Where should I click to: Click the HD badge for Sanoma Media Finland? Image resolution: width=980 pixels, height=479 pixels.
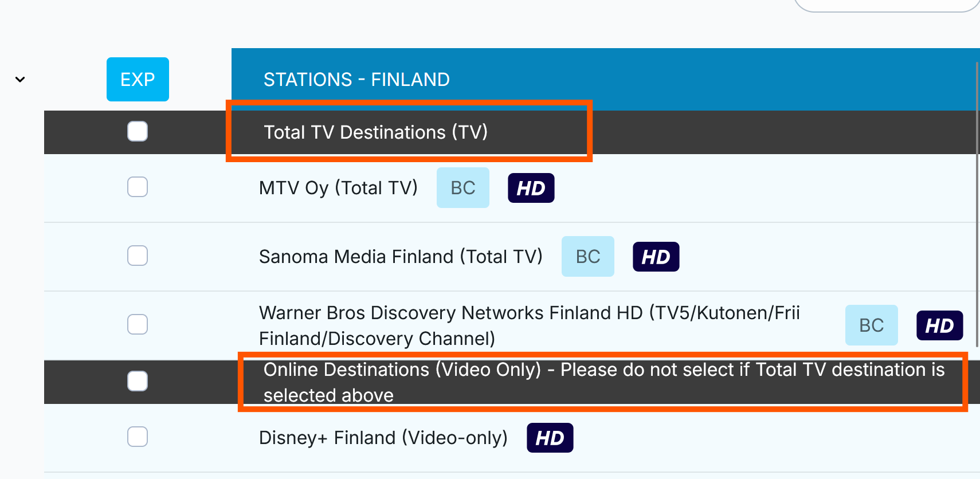[x=656, y=257]
